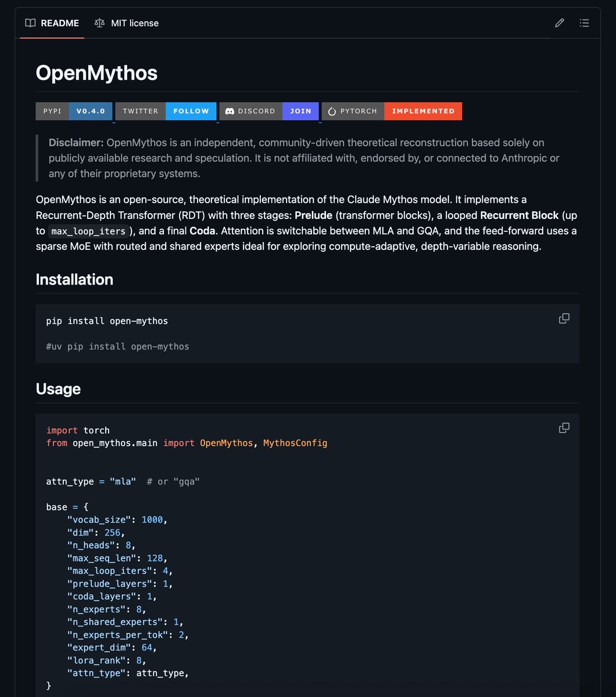Click the "lora_rank": 8 line
This screenshot has height=697, width=616.
(x=107, y=660)
